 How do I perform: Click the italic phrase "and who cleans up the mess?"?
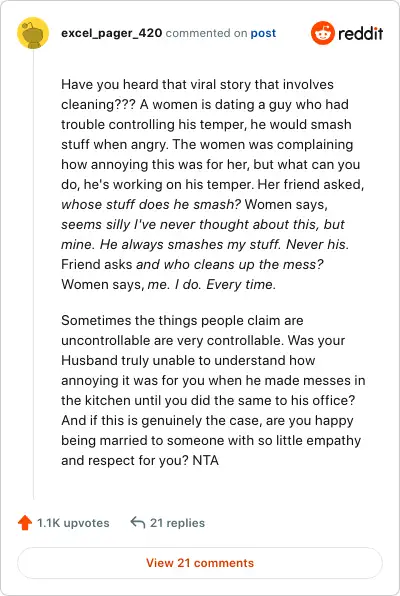230,265
